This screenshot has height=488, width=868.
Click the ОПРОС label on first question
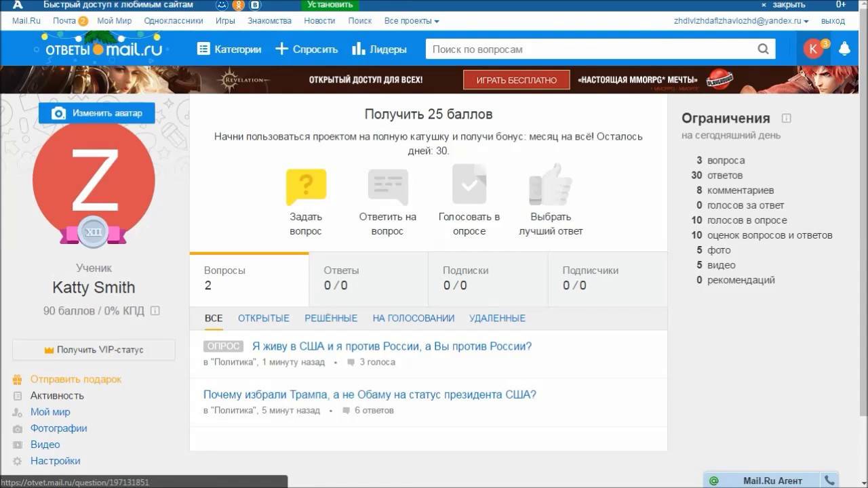tap(223, 346)
